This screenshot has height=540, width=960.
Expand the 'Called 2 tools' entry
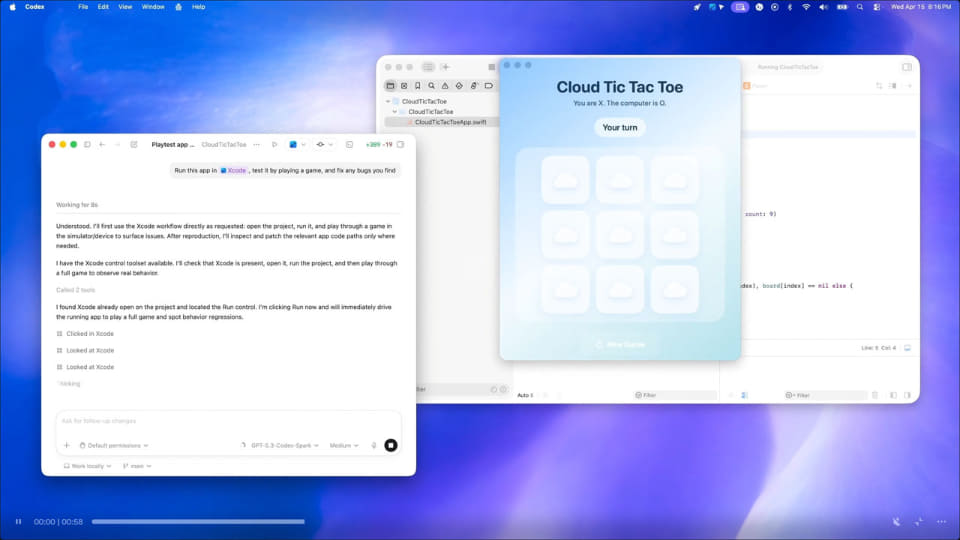pos(75,290)
